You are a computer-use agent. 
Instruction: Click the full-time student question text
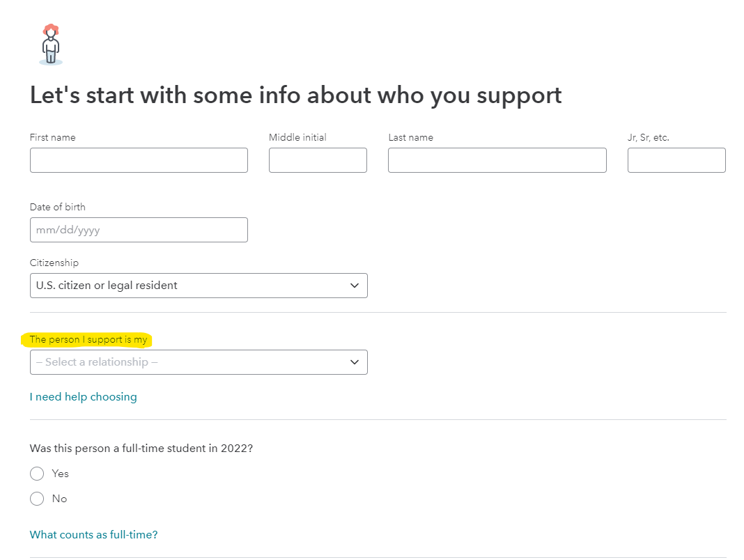click(141, 448)
